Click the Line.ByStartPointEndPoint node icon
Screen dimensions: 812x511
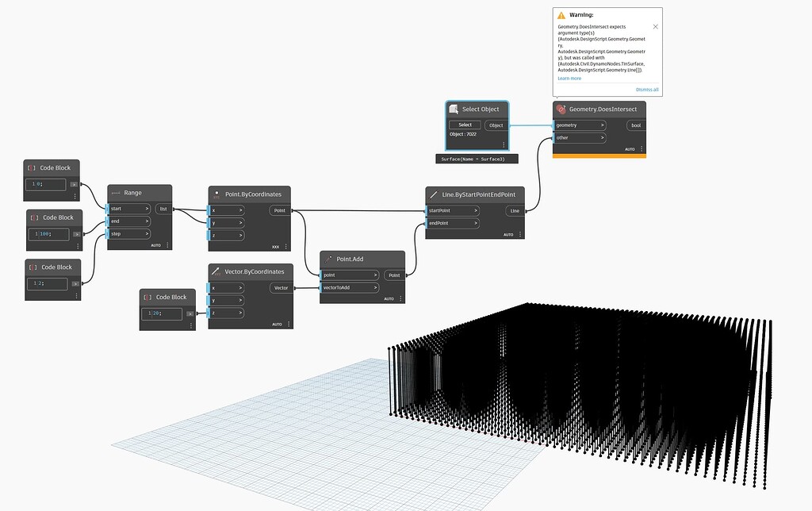(x=433, y=194)
